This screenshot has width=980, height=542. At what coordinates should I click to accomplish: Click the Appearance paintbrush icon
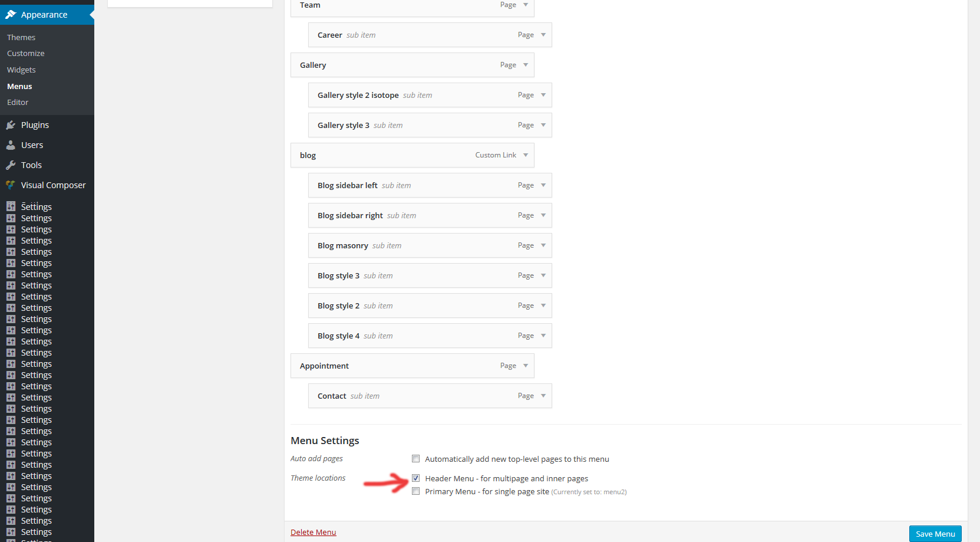click(11, 15)
